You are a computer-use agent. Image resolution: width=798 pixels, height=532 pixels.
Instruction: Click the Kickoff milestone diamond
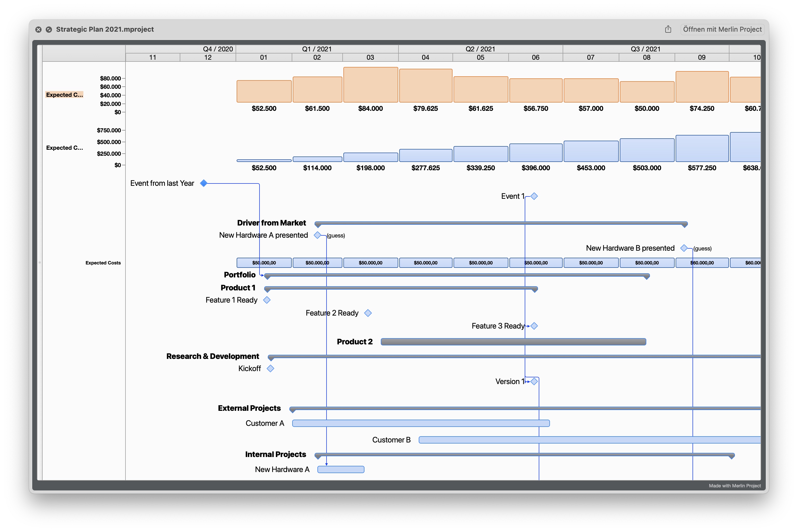coord(270,368)
